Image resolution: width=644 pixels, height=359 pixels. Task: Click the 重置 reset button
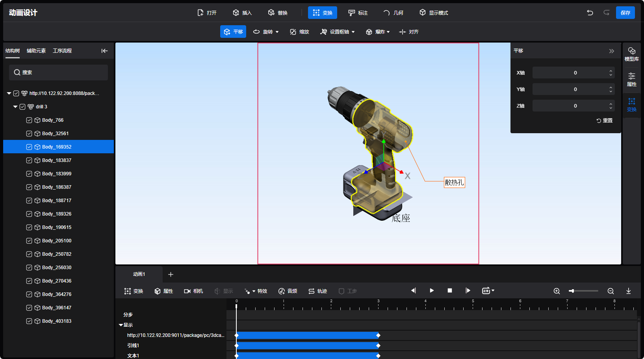[605, 121]
